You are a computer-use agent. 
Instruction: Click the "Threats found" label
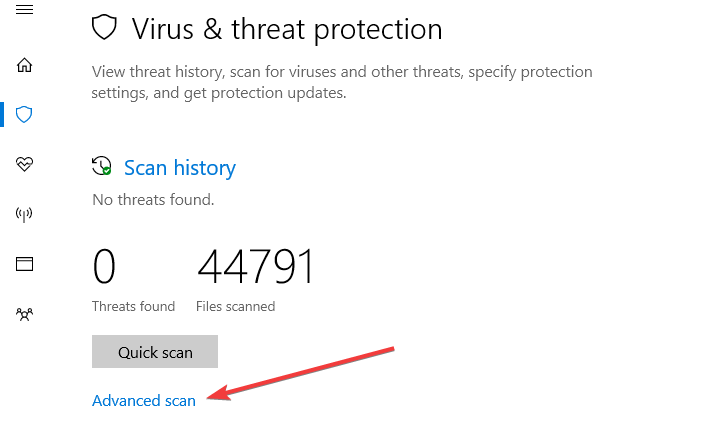(x=133, y=306)
